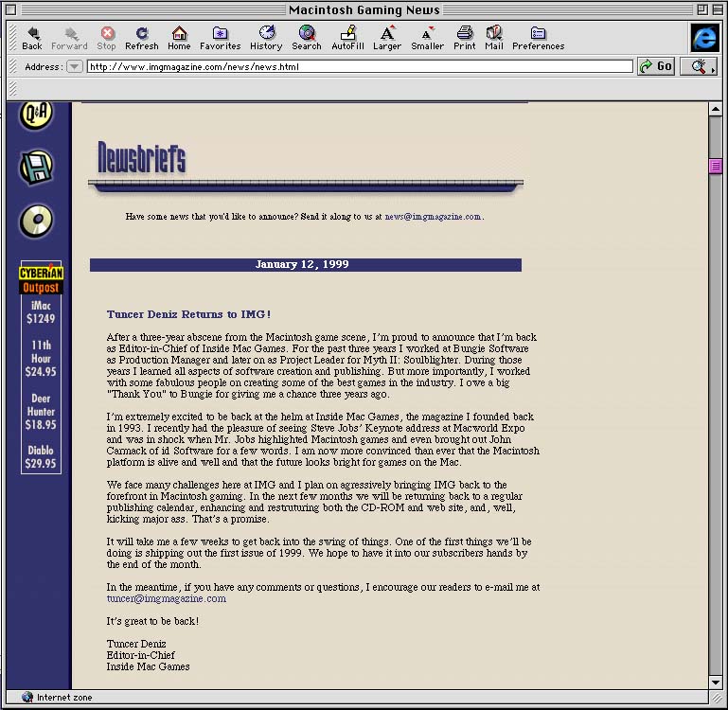Click inside the Address URL field
Image resolution: width=728 pixels, height=710 pixels.
360,67
